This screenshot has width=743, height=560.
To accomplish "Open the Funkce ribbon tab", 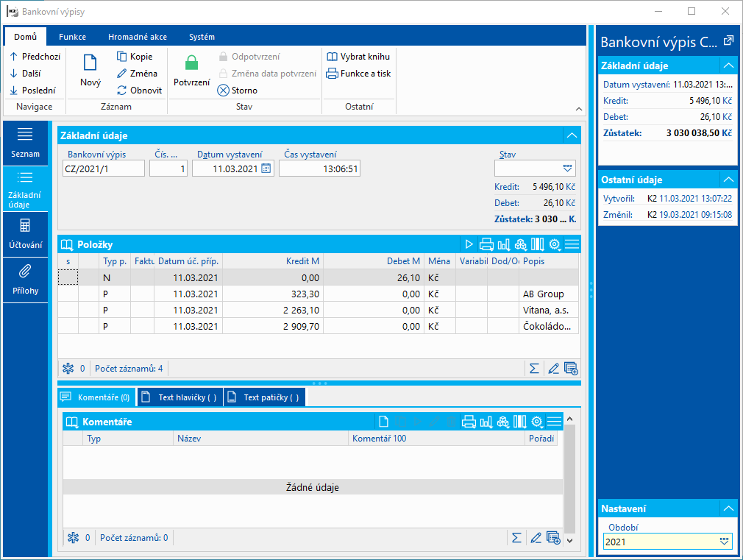I will tap(73, 37).
